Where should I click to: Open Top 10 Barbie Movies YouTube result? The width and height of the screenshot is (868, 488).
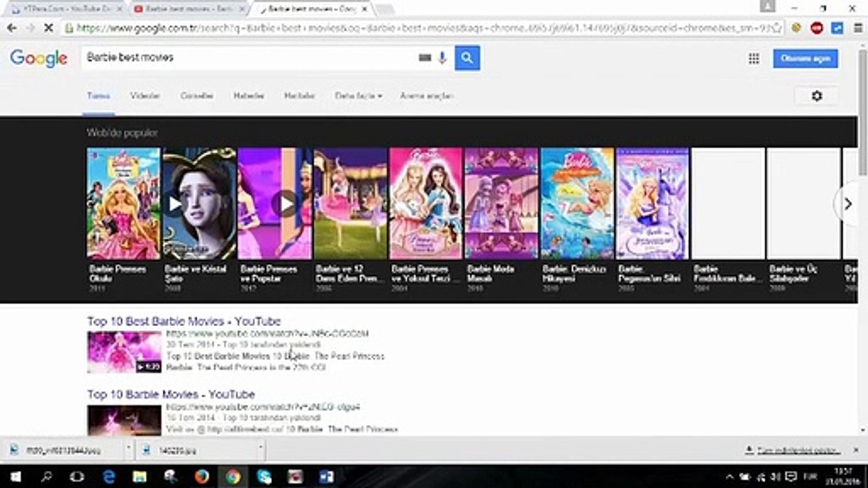[171, 394]
